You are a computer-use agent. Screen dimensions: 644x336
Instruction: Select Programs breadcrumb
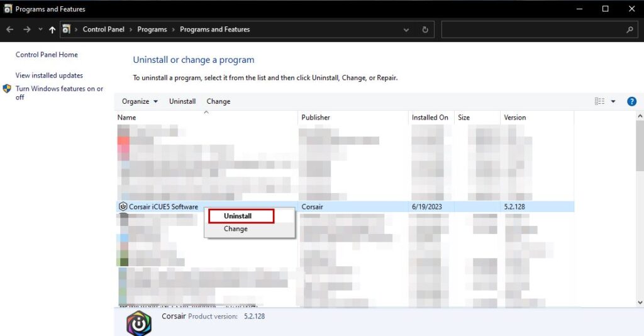click(152, 30)
